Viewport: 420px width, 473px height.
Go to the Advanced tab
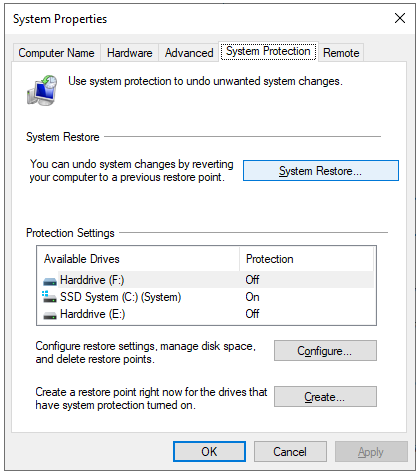tap(189, 53)
